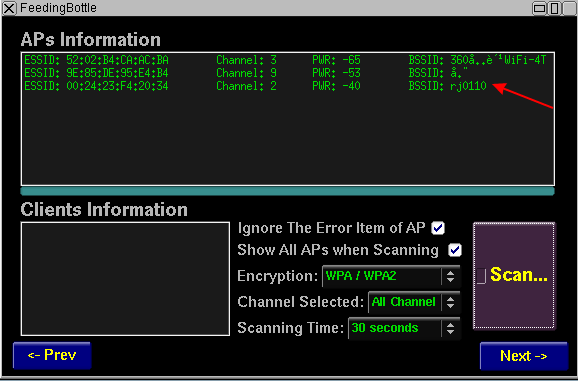This screenshot has width=578, height=381.
Task: Click the PWR: -40 value
Action: pos(336,86)
